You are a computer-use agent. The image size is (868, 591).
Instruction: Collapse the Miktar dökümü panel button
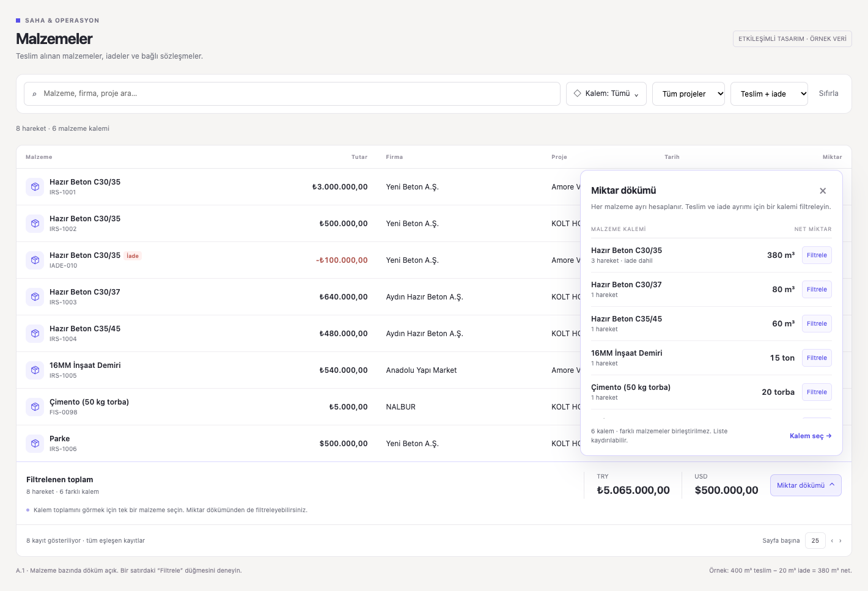pyautogui.click(x=806, y=485)
